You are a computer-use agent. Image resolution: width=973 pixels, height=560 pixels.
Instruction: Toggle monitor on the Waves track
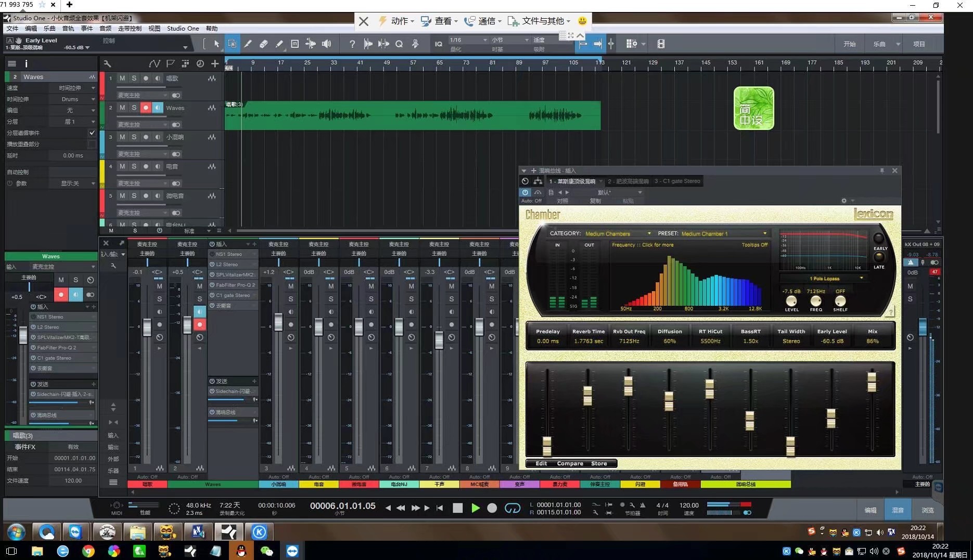[158, 108]
